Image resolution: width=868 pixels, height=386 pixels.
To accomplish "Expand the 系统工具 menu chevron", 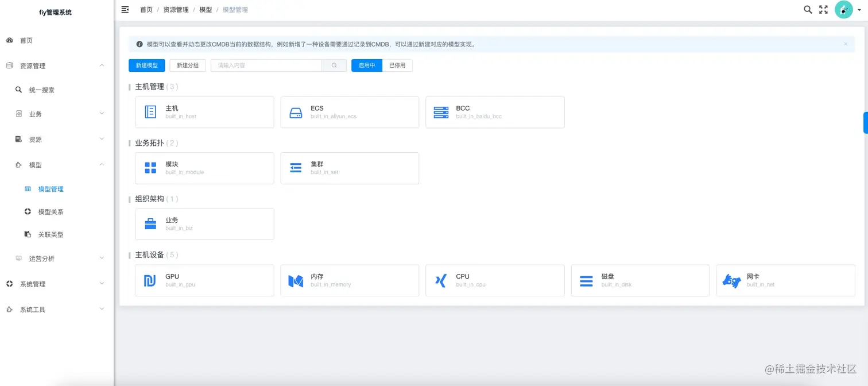I will pyautogui.click(x=102, y=309).
